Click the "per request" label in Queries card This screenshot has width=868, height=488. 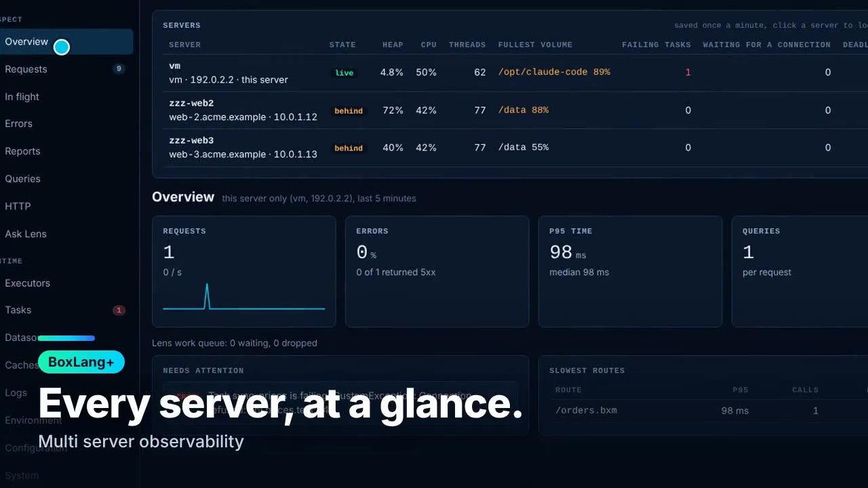767,272
